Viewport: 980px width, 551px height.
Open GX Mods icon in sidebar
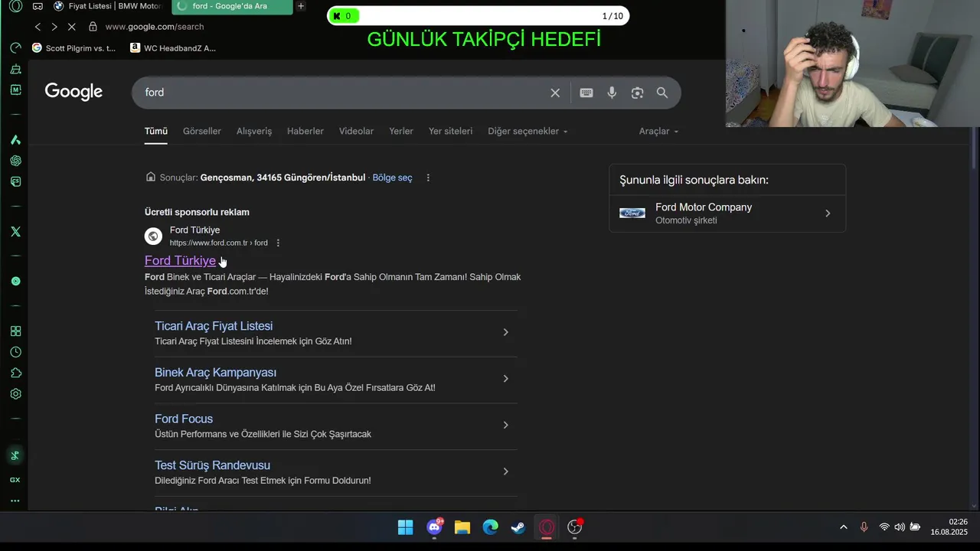pos(15,90)
